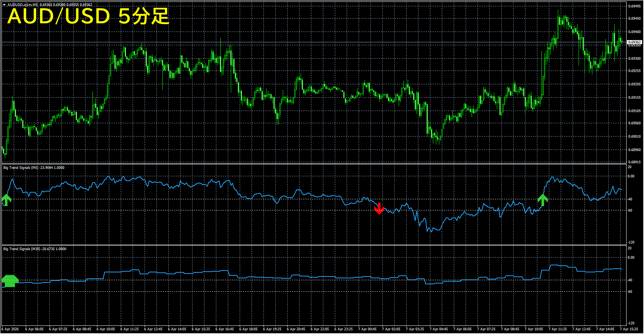Image resolution: width=644 pixels, height=334 pixels.
Task: Select the red sell arrow in the M5 indicator
Action: (379, 209)
